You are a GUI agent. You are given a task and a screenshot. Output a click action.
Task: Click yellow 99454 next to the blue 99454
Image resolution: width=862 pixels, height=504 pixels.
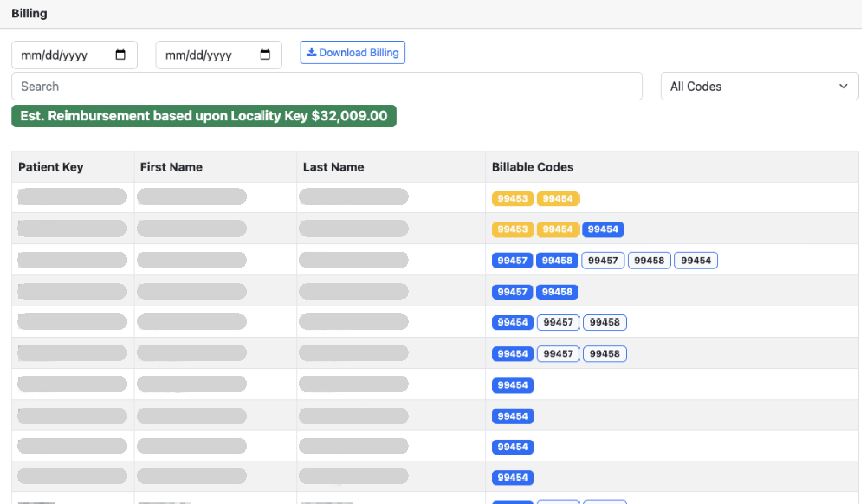point(557,229)
